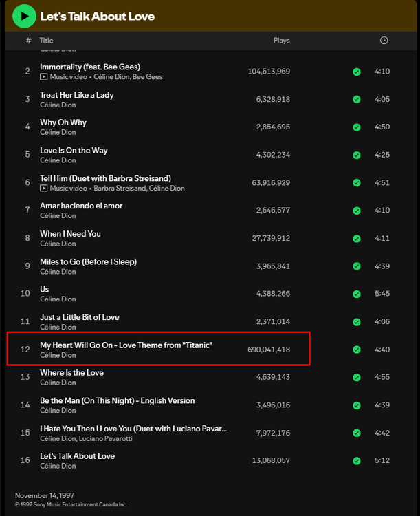Click the 5:12 duration on track 16

point(382,460)
